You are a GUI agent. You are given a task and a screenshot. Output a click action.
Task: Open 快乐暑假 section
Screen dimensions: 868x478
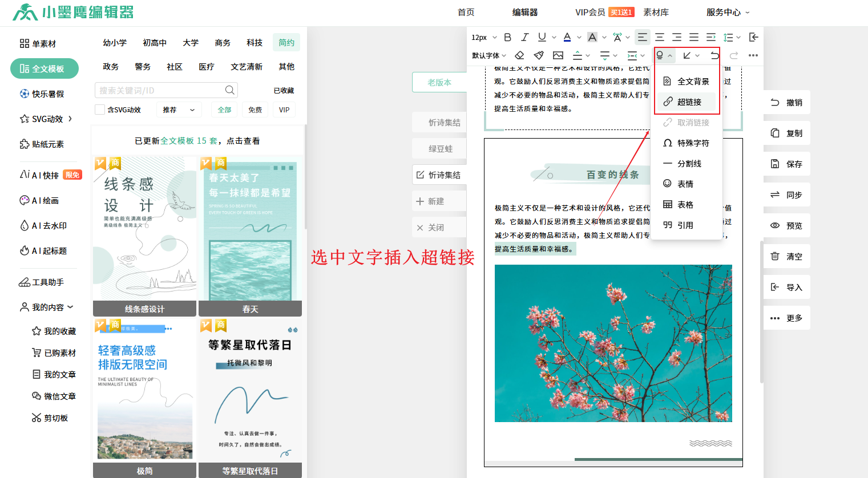tap(42, 94)
